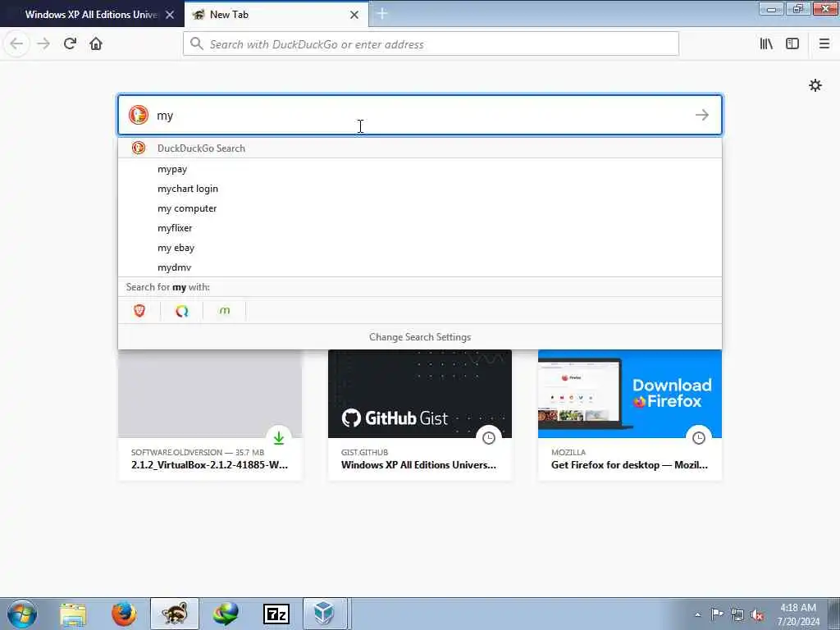Image resolution: width=840 pixels, height=630 pixels.
Task: Click the DuckDuckGo logo in the search box
Action: pyautogui.click(x=138, y=115)
